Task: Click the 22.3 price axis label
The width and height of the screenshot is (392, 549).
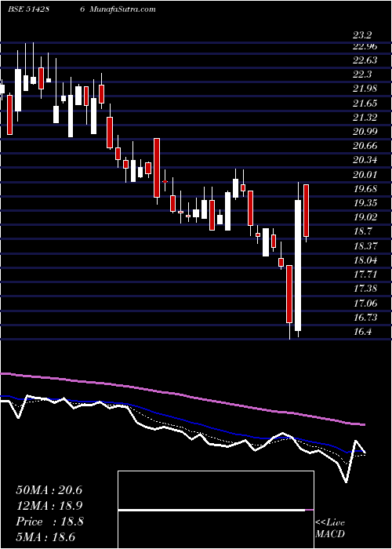Action: [362, 75]
